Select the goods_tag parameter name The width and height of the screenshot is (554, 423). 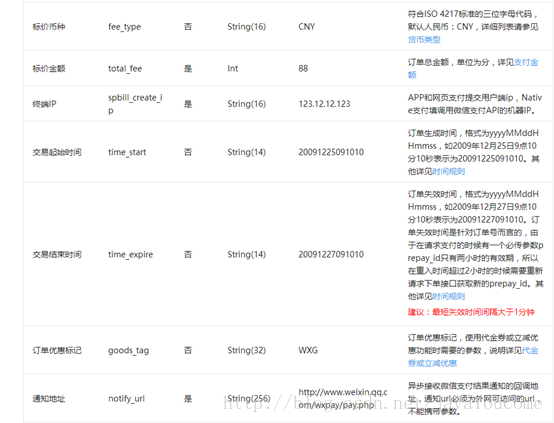coord(128,351)
